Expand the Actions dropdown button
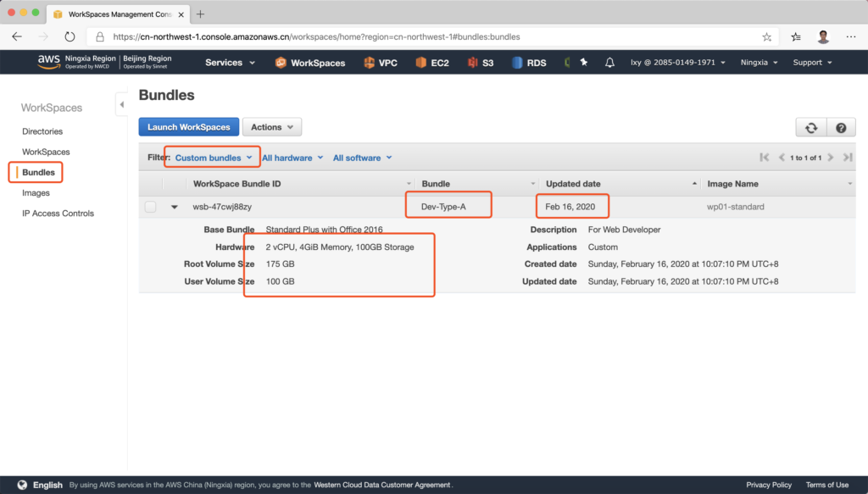 (x=272, y=127)
